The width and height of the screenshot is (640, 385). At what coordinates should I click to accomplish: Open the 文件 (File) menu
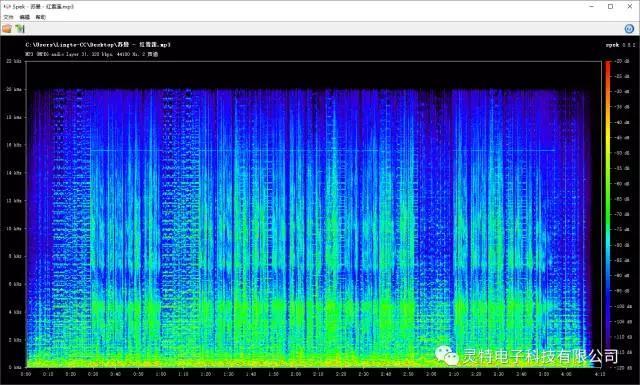pyautogui.click(x=8, y=17)
